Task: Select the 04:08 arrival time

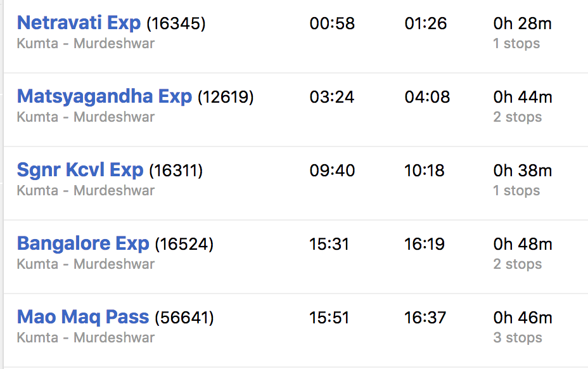Action: coord(427,98)
